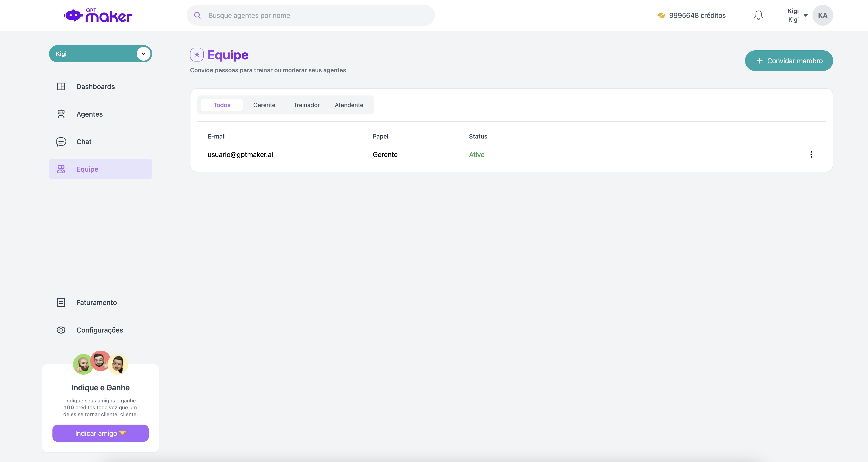
Task: Show only Atendente members
Action: [x=349, y=105]
